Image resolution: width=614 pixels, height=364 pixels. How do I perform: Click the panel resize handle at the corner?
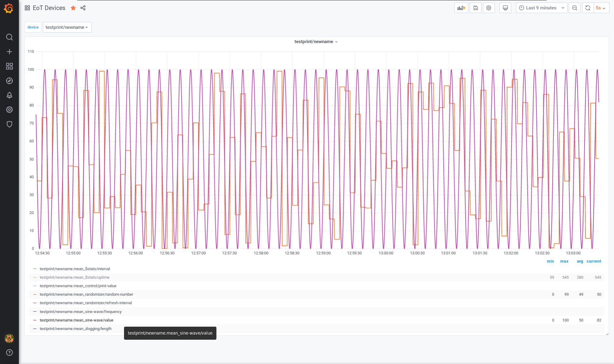point(607,334)
